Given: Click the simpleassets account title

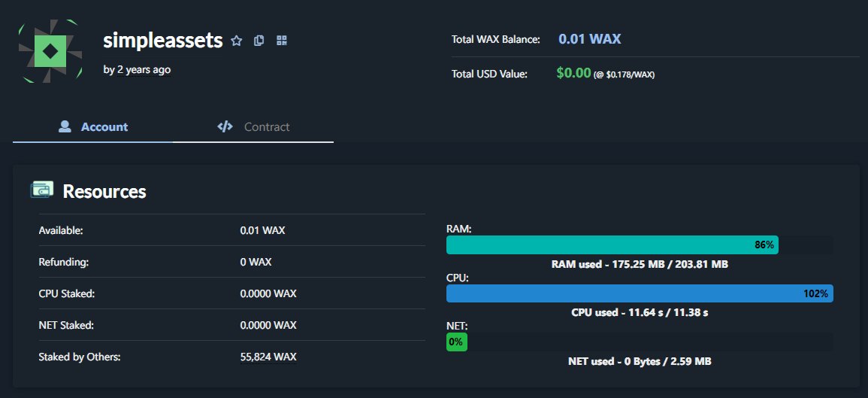Looking at the screenshot, I should 163,41.
